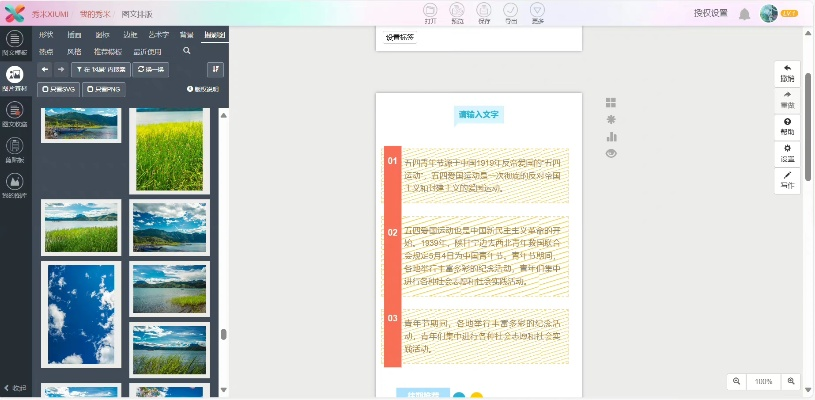Viewport: 815px width, 400px height.
Task: Click the Undo (撤销) arrow button
Action: (787, 72)
